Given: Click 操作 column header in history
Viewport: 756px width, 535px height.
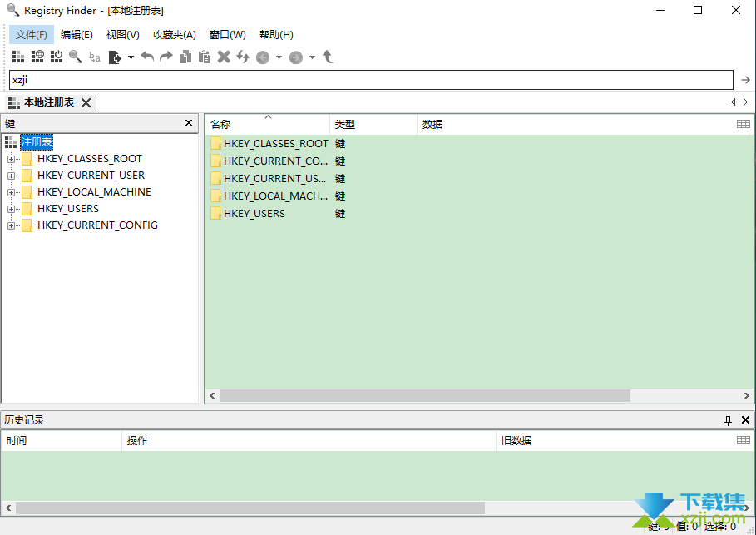Looking at the screenshot, I should coord(309,441).
